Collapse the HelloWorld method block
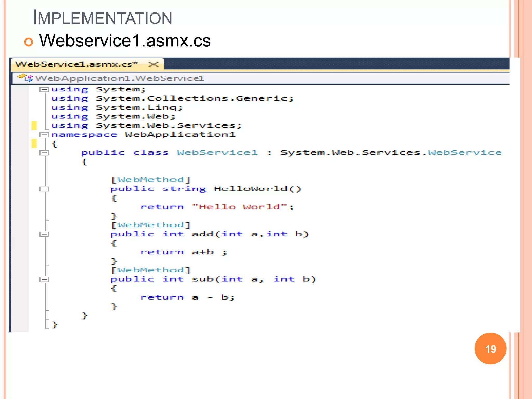Screen dimensions: 532x399 tap(44, 189)
